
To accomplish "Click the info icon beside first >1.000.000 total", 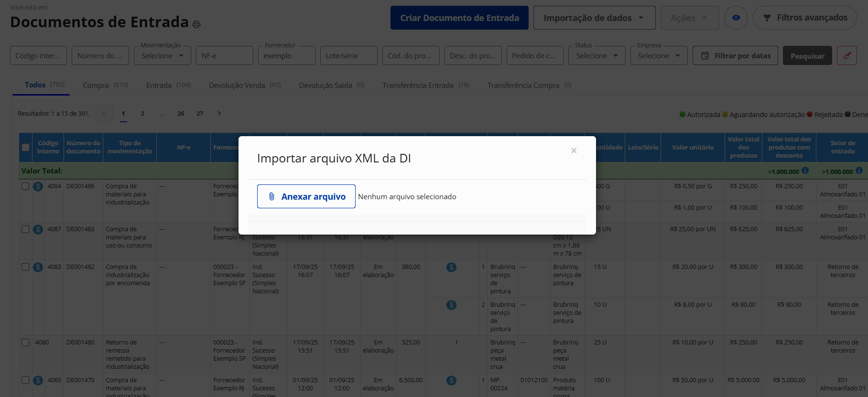I will [805, 171].
